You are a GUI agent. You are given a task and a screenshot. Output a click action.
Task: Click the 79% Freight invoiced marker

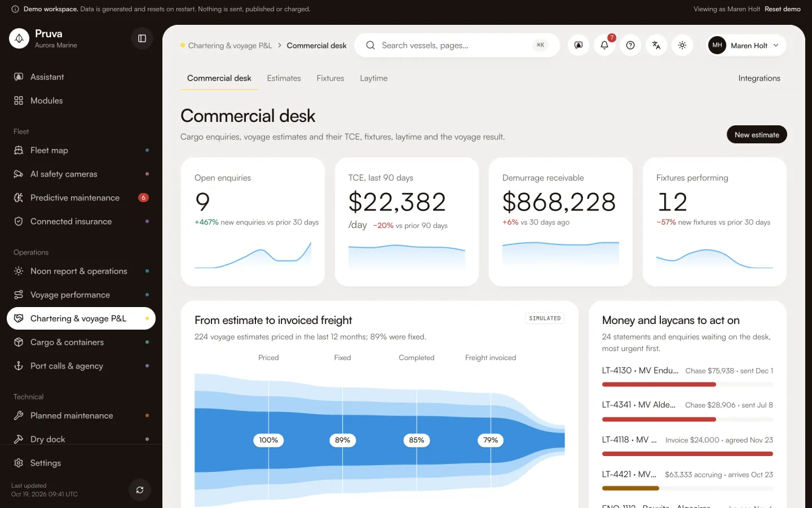click(x=491, y=440)
